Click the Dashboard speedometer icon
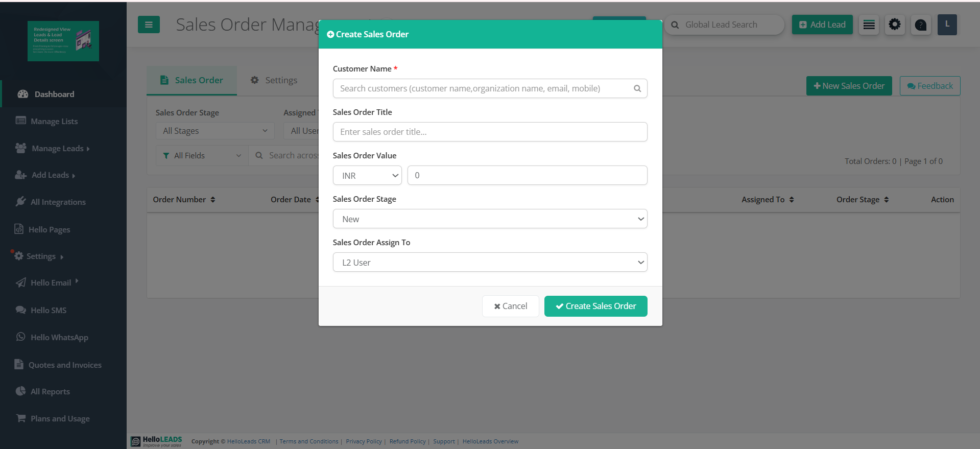The height and width of the screenshot is (449, 980). [x=23, y=94]
